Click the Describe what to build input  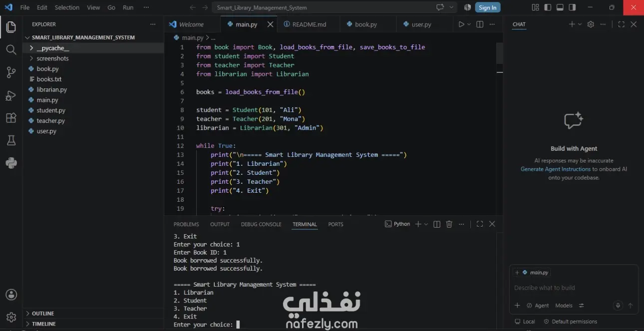pyautogui.click(x=574, y=288)
